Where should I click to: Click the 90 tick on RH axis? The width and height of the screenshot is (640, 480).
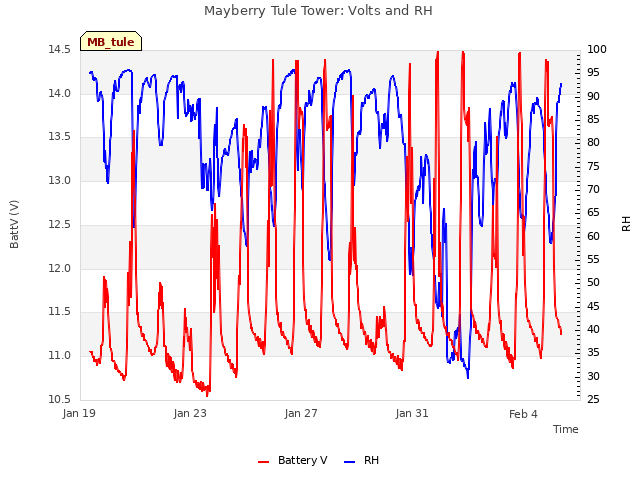pos(593,96)
